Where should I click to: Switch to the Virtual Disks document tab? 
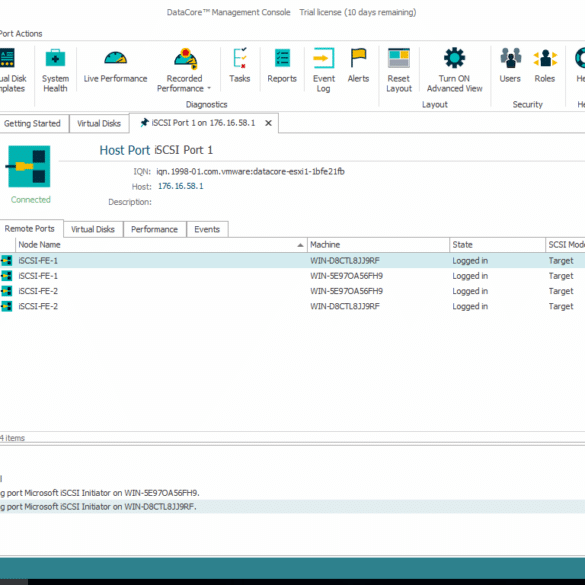pos(99,123)
